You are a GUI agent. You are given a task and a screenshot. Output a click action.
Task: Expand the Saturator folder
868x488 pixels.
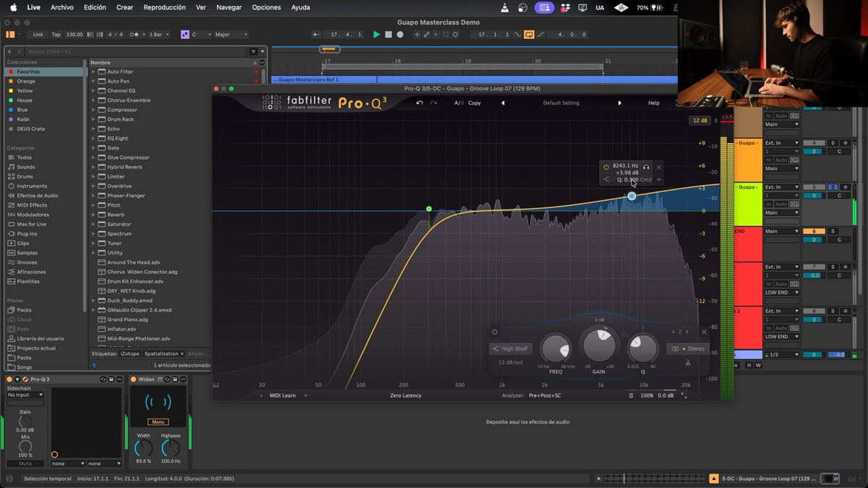point(93,224)
